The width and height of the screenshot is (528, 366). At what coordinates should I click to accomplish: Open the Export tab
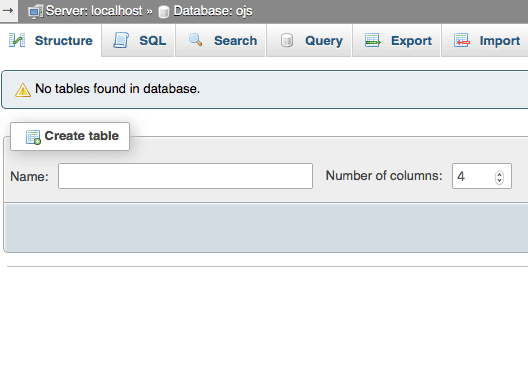pyautogui.click(x=396, y=40)
